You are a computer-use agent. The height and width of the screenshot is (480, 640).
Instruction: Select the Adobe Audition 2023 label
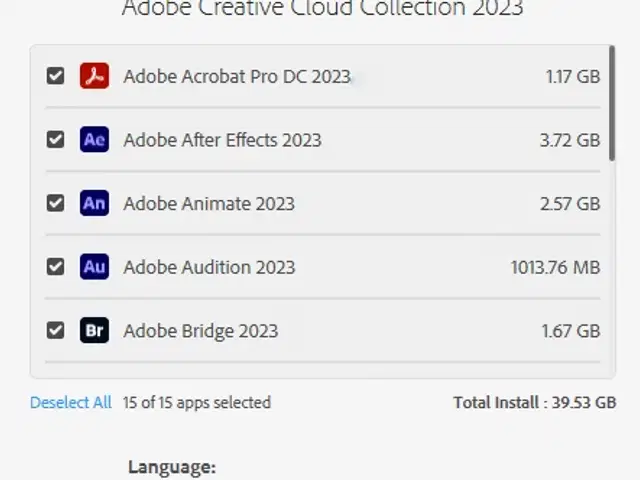[209, 267]
